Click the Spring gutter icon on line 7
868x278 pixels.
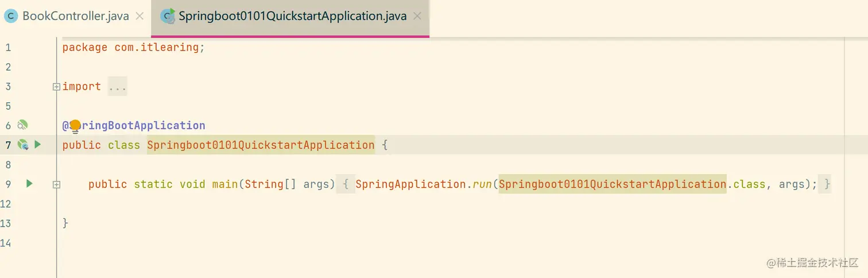click(22, 145)
